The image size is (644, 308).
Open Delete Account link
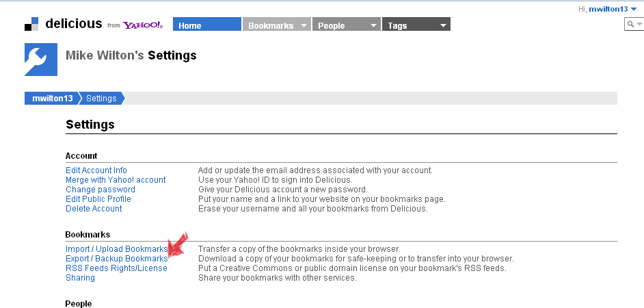tap(94, 209)
